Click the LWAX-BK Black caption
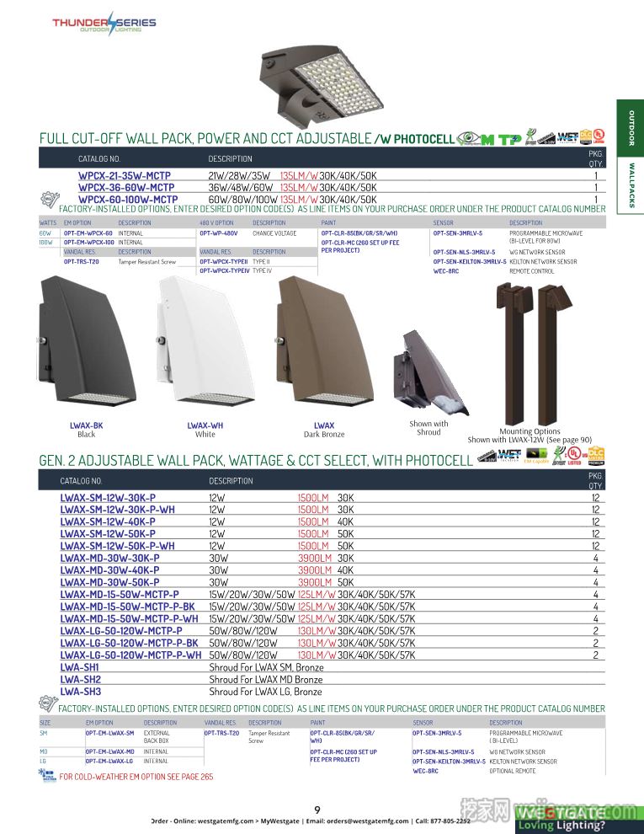 86,430
